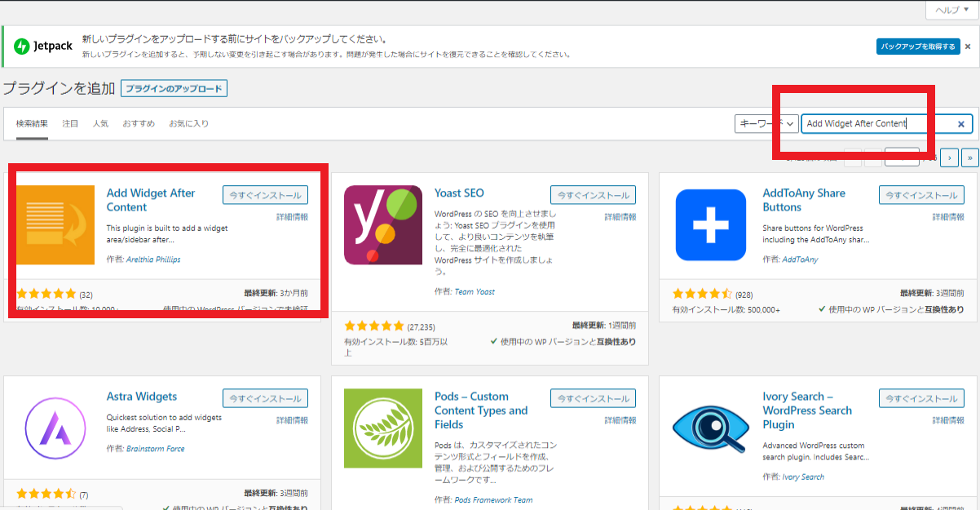Install Add Widget After Content now
The width and height of the screenshot is (980, 510).
(x=265, y=195)
